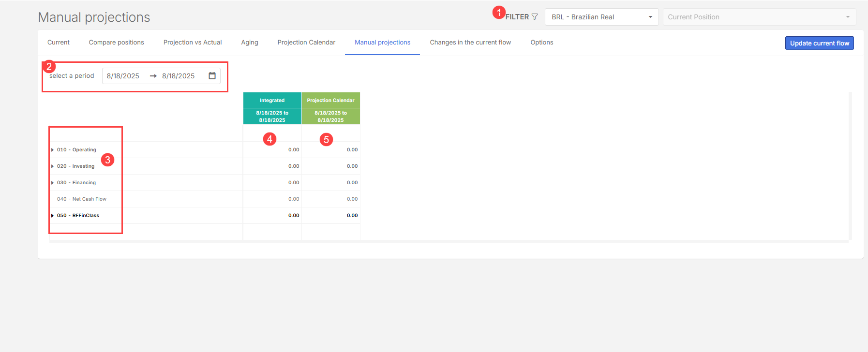Select the Aging tab
Screen dimensions: 868x352
tap(250, 43)
